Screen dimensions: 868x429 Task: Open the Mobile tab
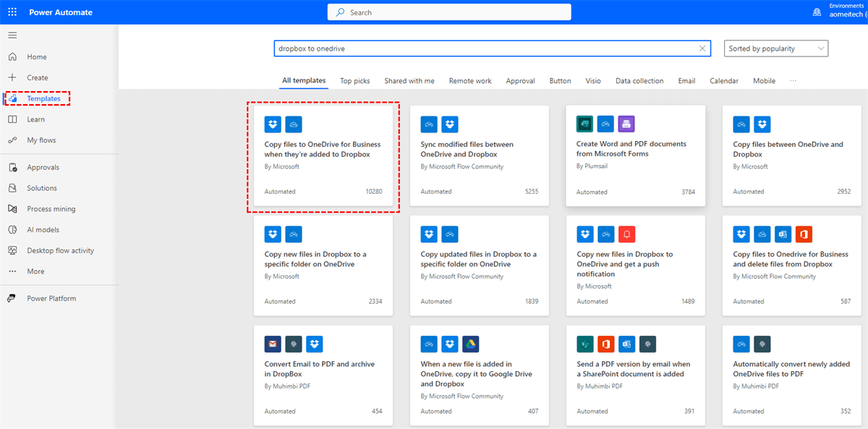point(764,81)
